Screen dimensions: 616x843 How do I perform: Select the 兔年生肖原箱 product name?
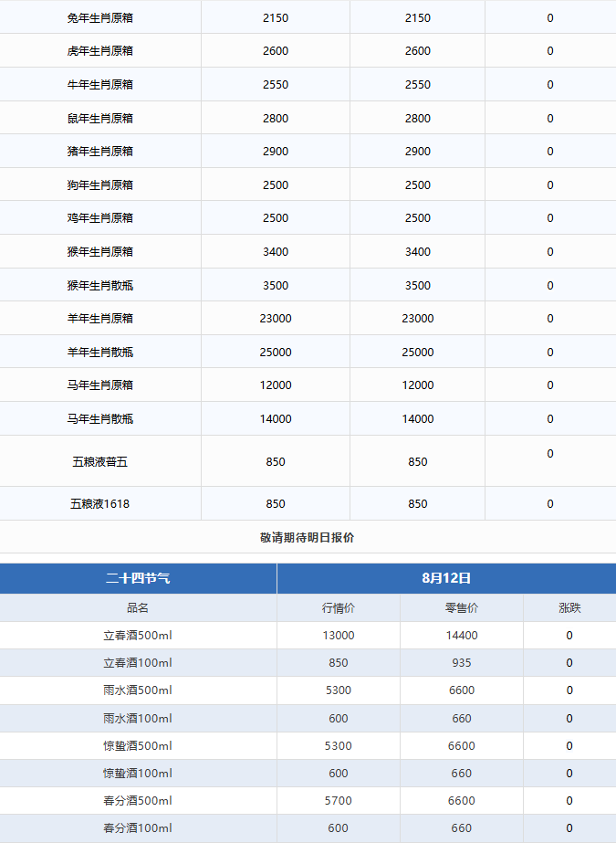100,17
